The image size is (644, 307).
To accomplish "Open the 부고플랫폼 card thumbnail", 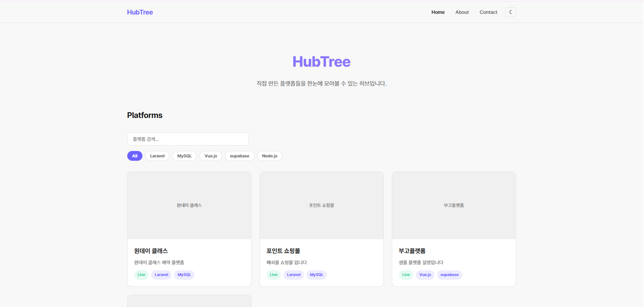I will click(454, 205).
